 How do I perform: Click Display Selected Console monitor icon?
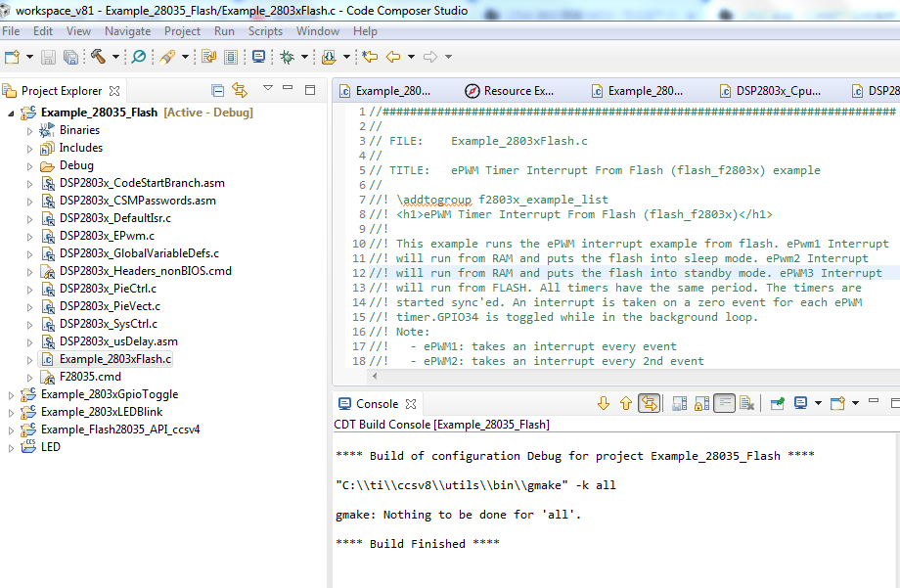pyautogui.click(x=800, y=403)
